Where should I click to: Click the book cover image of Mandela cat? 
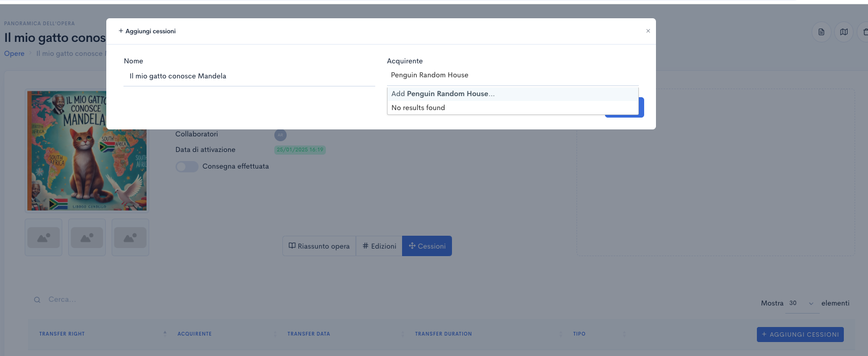pos(86,151)
